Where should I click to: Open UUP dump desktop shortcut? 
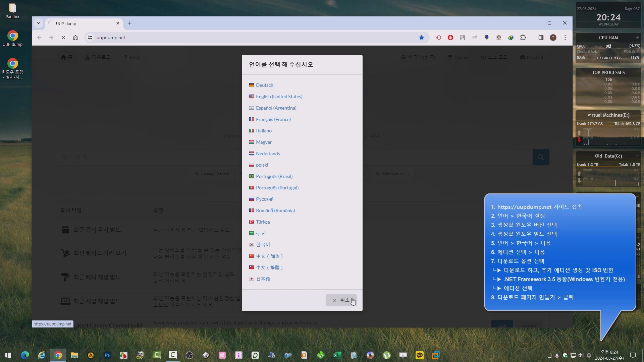pyautogui.click(x=12, y=39)
